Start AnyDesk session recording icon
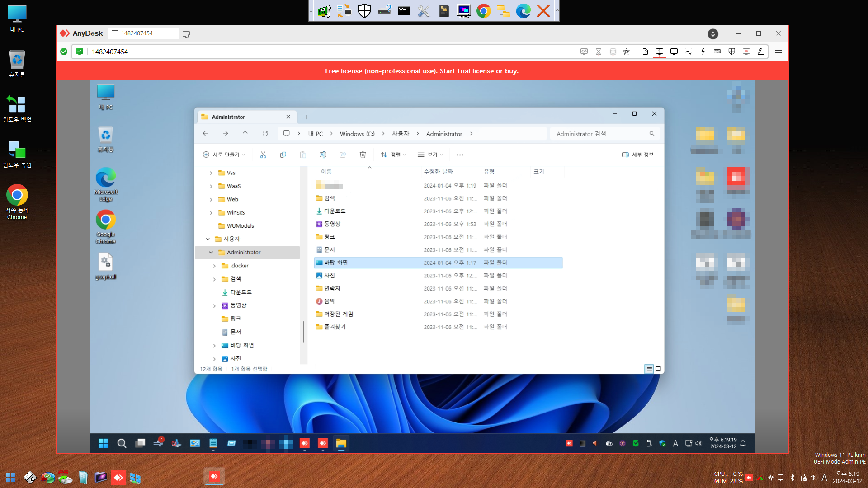Image resolution: width=868 pixels, height=488 pixels. click(746, 52)
